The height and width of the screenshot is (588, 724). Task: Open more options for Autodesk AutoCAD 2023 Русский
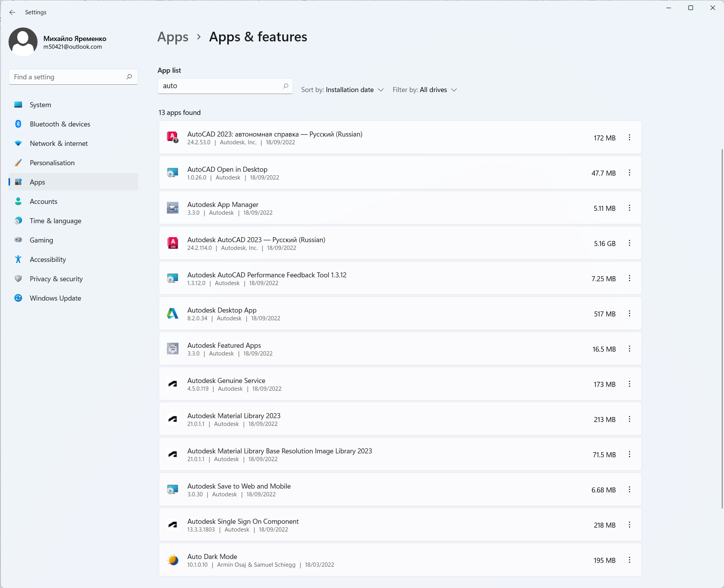(x=630, y=243)
